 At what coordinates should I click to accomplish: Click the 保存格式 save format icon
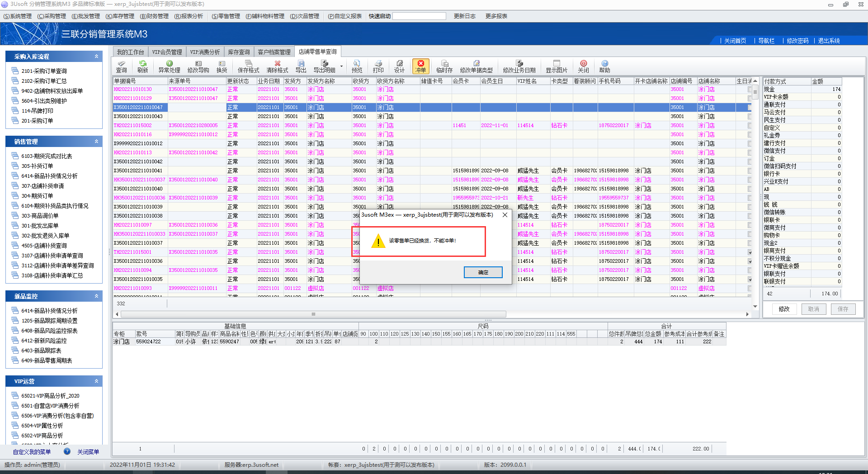tap(249, 66)
